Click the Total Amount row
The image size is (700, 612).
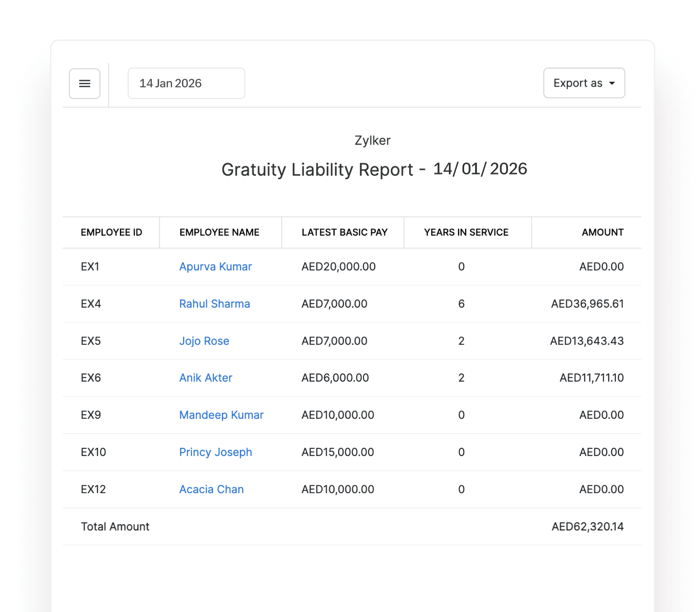pyautogui.click(x=115, y=526)
